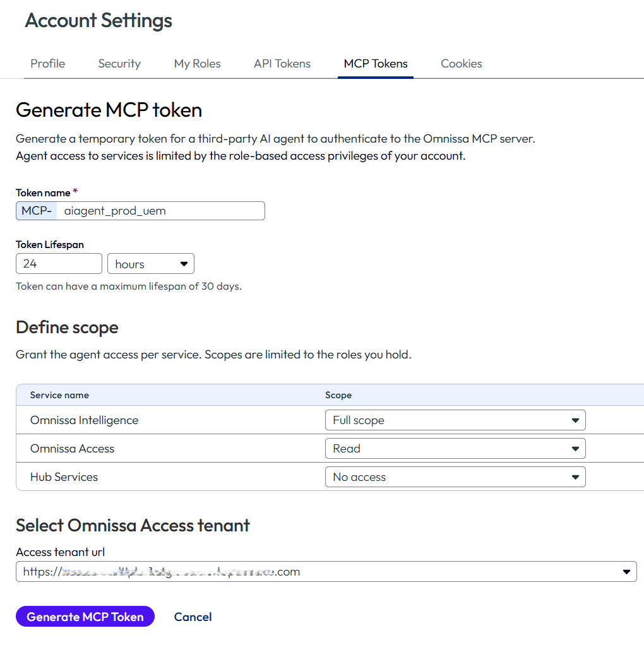Expand the Access tenant url dropdown
The height and width of the screenshot is (645, 644).
click(x=326, y=571)
